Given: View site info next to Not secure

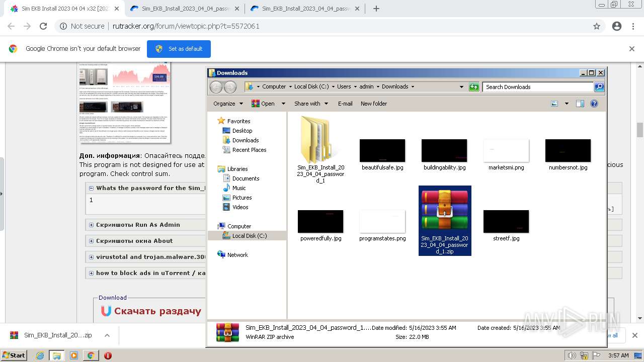Looking at the screenshot, I should tap(63, 26).
